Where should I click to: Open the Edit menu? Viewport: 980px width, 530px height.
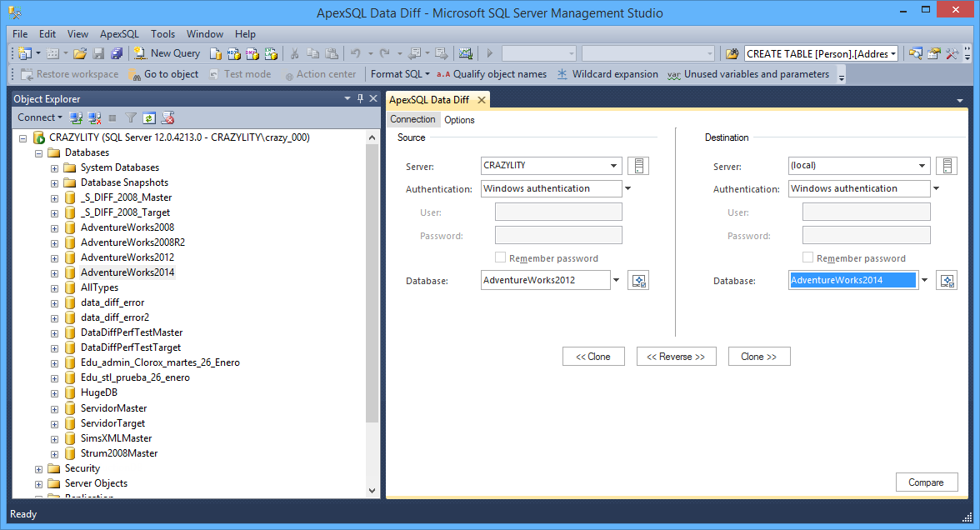[47, 34]
